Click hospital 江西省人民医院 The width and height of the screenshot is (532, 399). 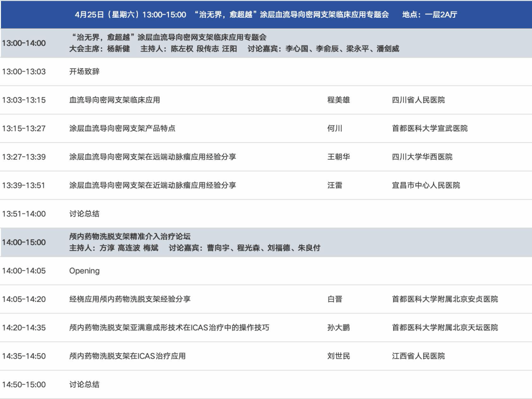point(418,356)
